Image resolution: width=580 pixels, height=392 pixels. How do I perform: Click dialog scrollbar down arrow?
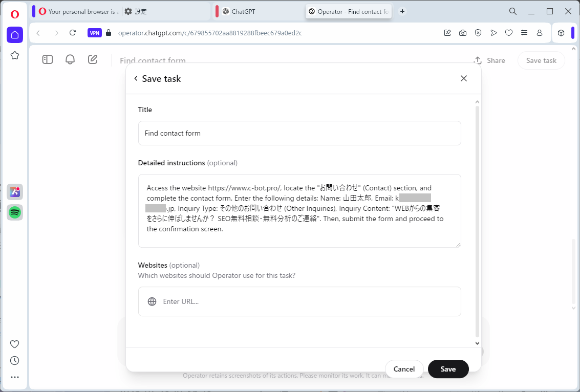[x=477, y=343]
